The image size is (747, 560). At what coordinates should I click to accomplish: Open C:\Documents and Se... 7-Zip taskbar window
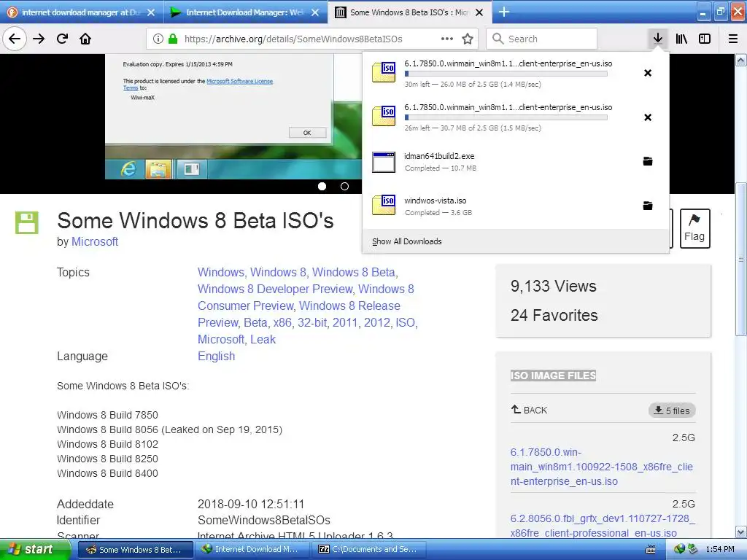pyautogui.click(x=369, y=550)
